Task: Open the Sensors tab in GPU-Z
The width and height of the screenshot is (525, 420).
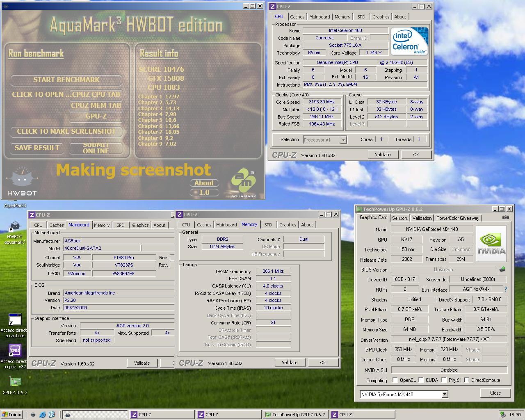Action: [400, 218]
